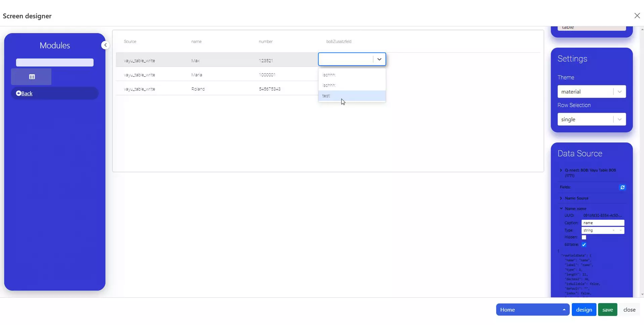
Task: Click the number cell 123521
Action: point(266,61)
